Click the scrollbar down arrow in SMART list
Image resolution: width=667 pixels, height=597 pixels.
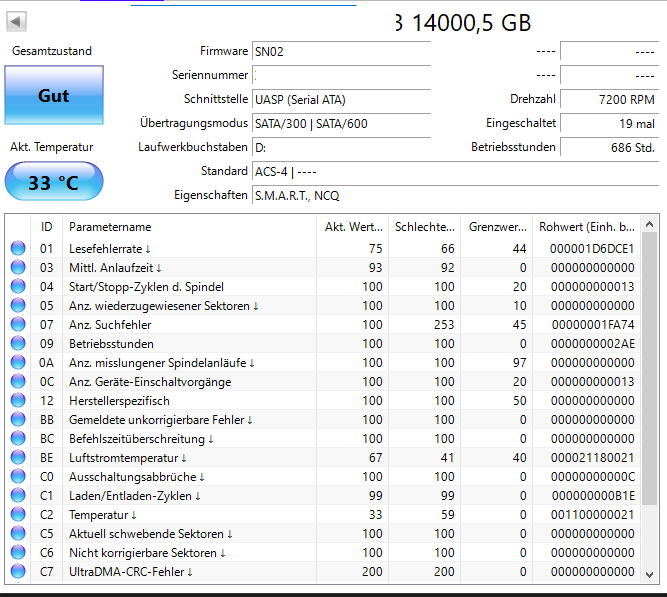click(649, 575)
